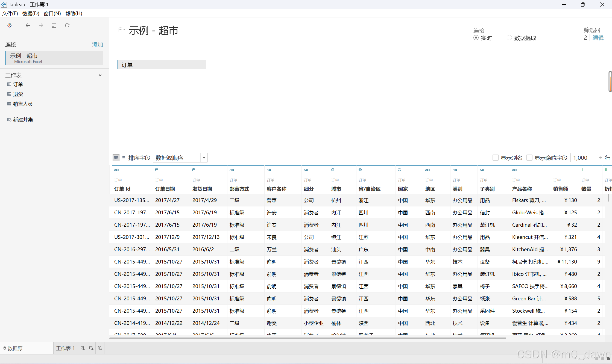Switch to grid preview view icon
This screenshot has height=364, width=612.
coord(116,158)
